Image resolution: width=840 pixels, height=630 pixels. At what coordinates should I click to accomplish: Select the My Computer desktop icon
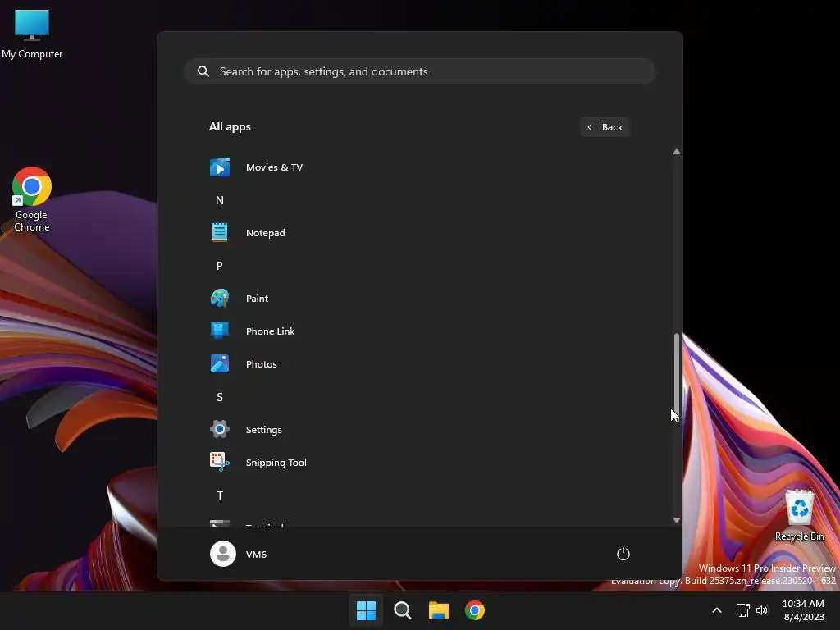tap(32, 34)
